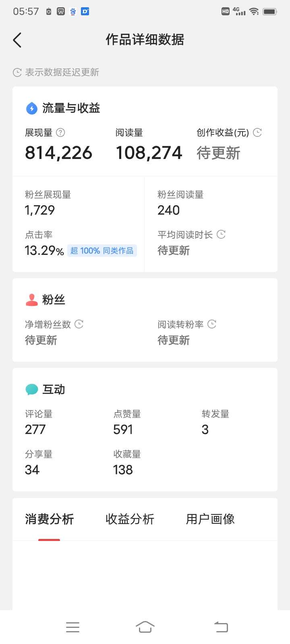Tap the blue 流量与收益 lightning icon

click(x=31, y=108)
